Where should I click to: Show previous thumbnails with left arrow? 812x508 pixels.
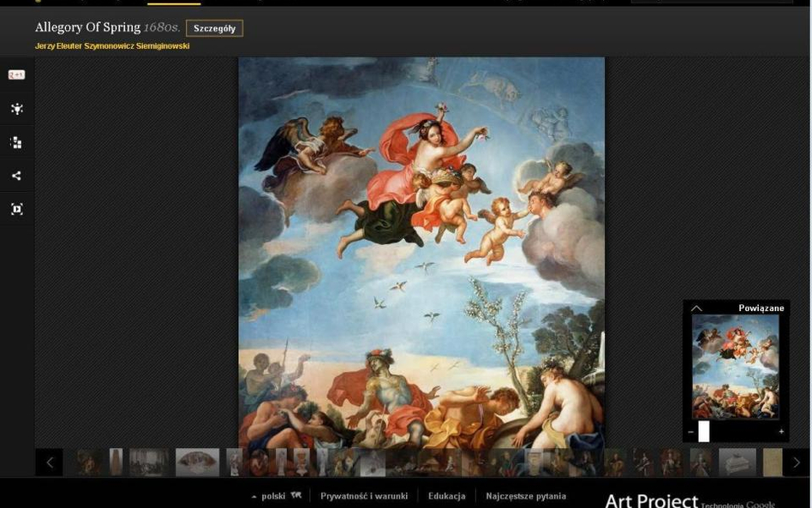coord(50,463)
